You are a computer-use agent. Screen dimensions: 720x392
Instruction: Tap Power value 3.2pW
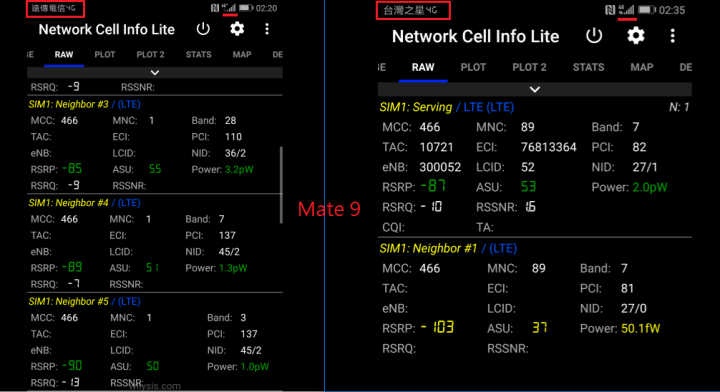point(239,169)
